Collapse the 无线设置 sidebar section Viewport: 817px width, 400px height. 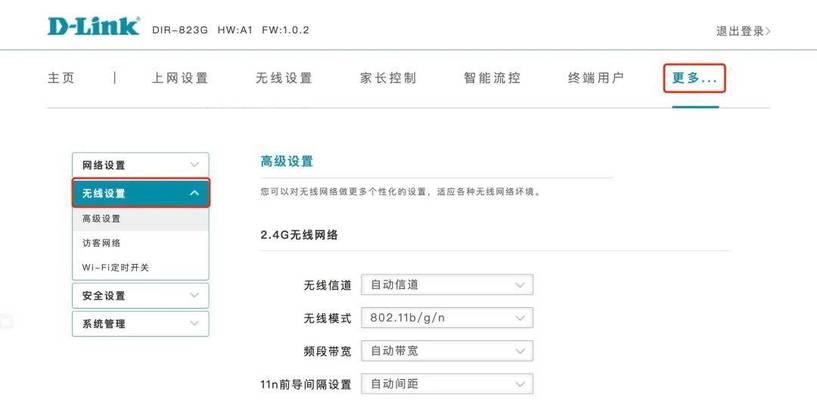(141, 193)
